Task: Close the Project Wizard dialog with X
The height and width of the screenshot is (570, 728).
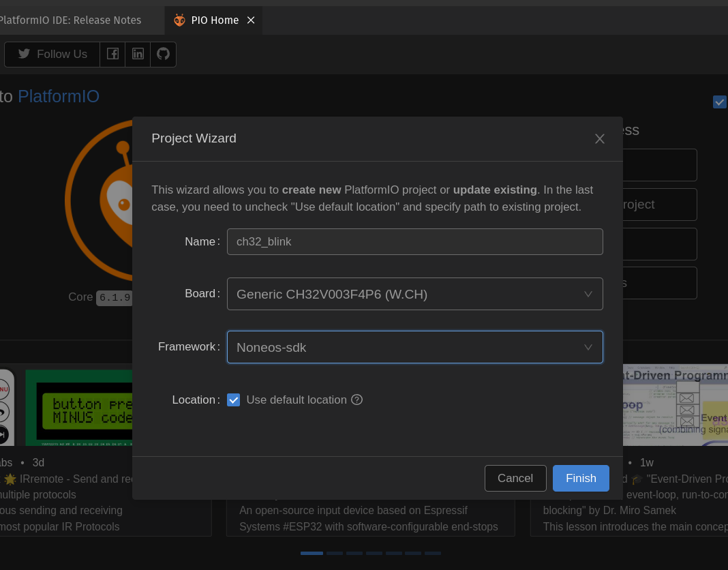Action: [599, 139]
